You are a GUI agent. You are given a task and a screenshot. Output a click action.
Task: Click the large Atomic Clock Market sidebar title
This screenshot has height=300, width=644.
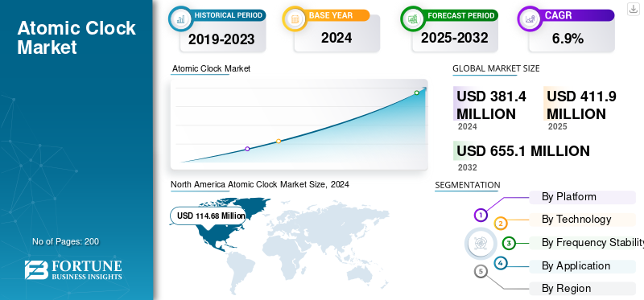[x=76, y=37]
